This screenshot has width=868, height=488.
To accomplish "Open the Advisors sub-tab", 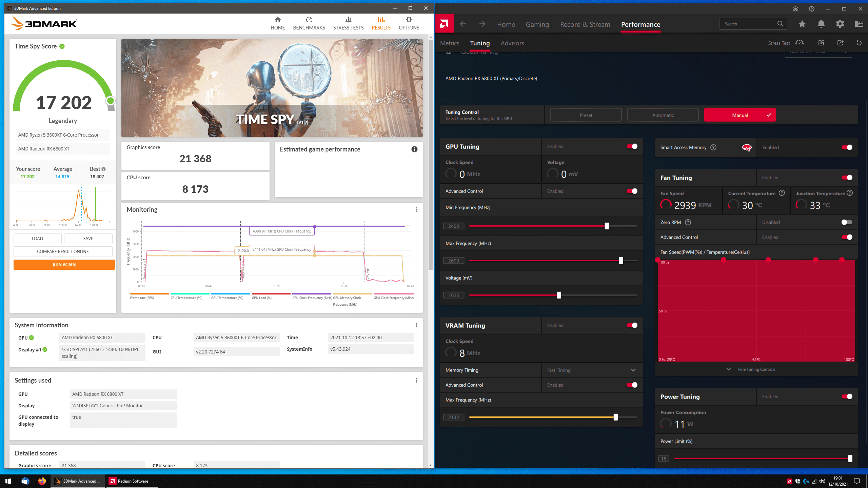I will pyautogui.click(x=512, y=43).
